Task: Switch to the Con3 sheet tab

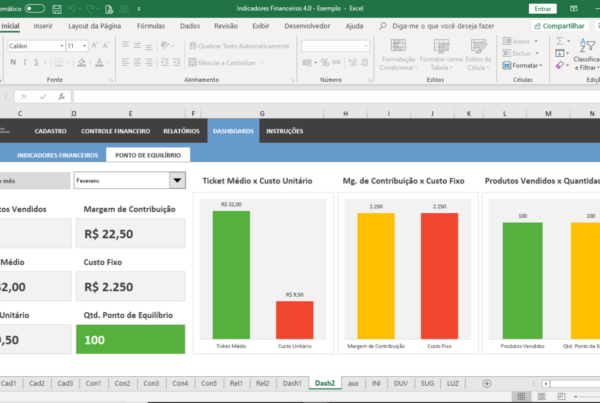Action: [151, 383]
